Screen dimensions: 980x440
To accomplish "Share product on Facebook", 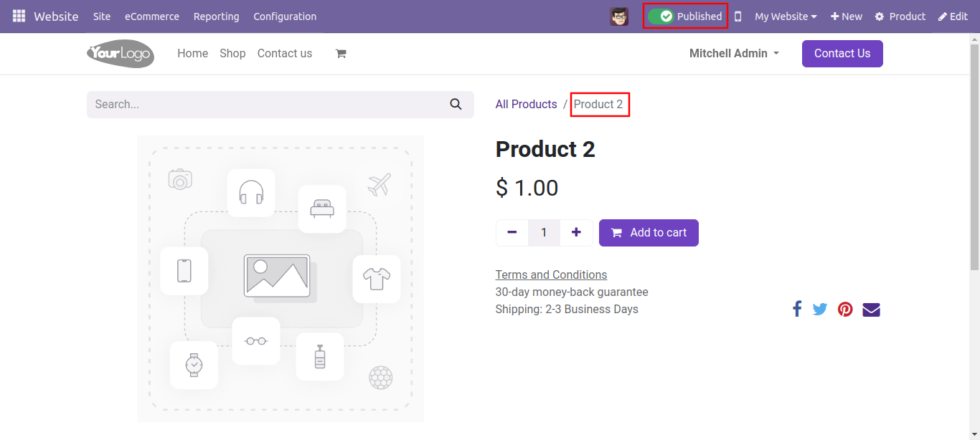I will point(797,309).
